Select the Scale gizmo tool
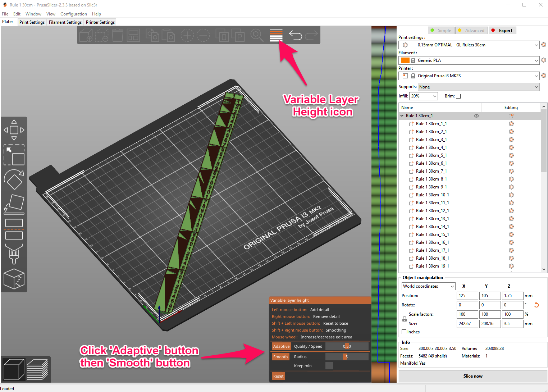The width and height of the screenshot is (548, 392). point(14,155)
